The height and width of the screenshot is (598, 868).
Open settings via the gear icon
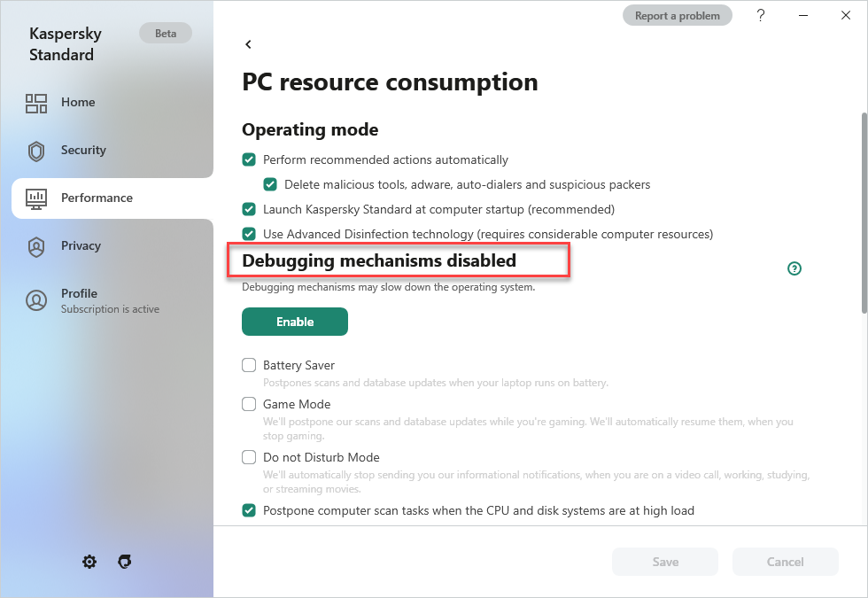pyautogui.click(x=89, y=562)
